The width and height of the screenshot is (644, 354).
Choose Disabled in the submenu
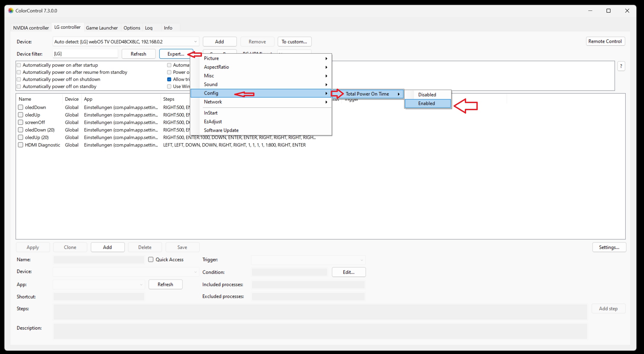427,95
